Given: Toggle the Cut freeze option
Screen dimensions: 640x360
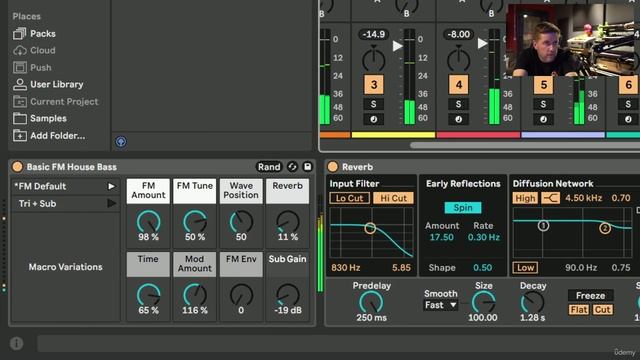Looking at the screenshot, I should (602, 310).
